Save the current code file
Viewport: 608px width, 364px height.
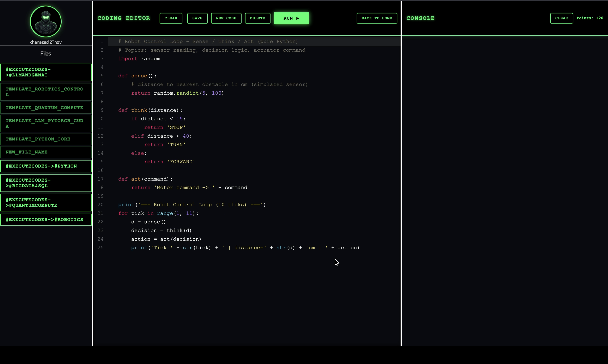tap(197, 18)
